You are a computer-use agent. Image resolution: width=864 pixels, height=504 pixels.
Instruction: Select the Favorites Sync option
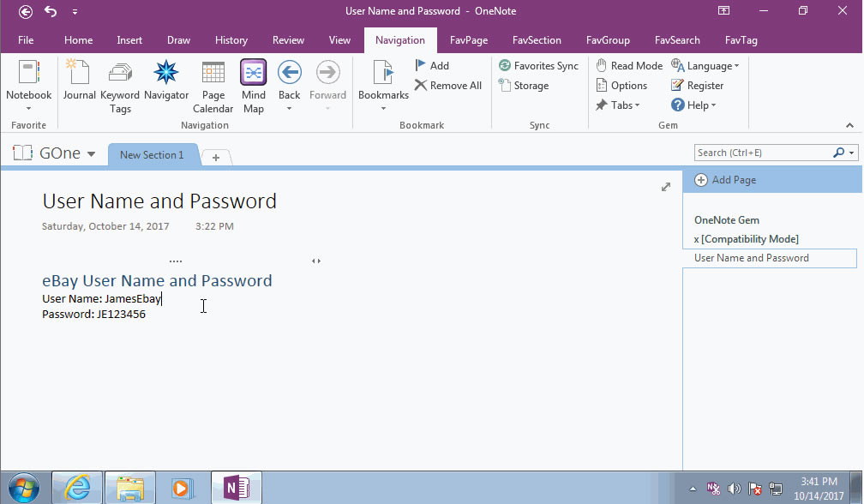click(x=539, y=65)
